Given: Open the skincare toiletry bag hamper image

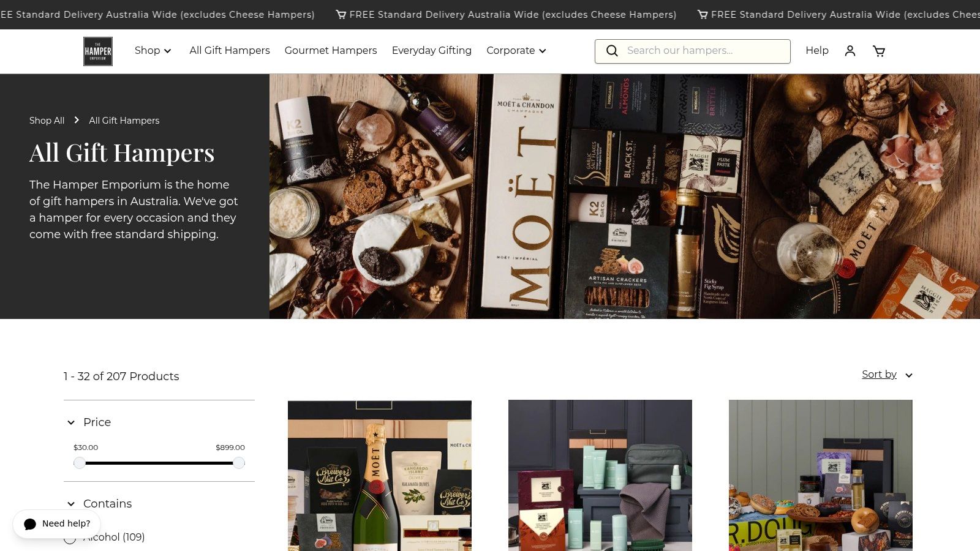Looking at the screenshot, I should [x=600, y=476].
